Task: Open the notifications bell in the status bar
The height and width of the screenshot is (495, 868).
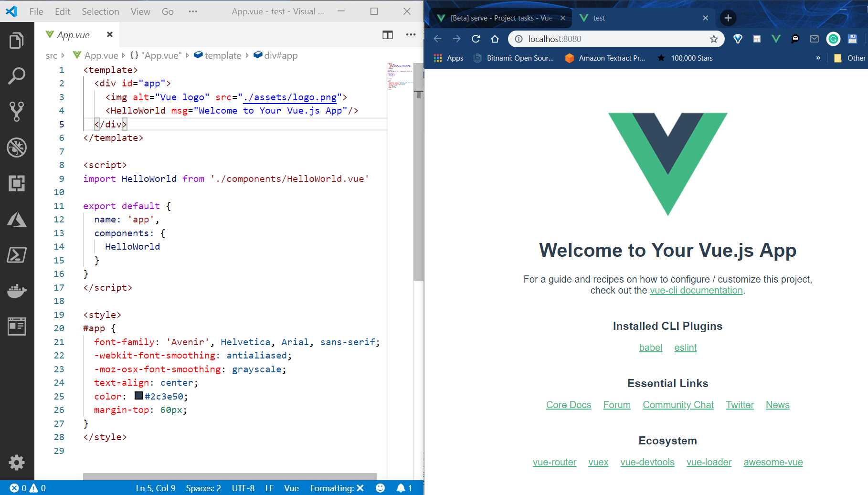Action: tap(401, 488)
